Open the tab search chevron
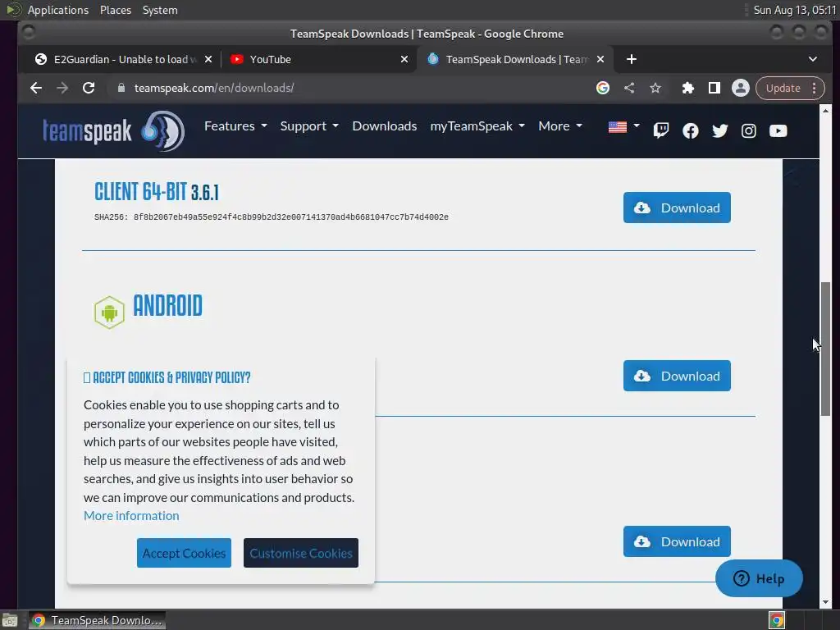840x630 pixels. 813,59
